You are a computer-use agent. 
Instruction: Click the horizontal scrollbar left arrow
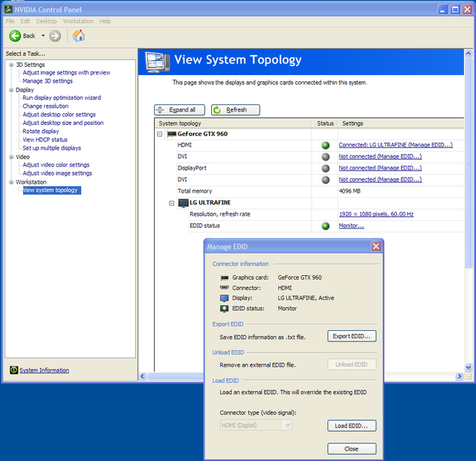143,376
